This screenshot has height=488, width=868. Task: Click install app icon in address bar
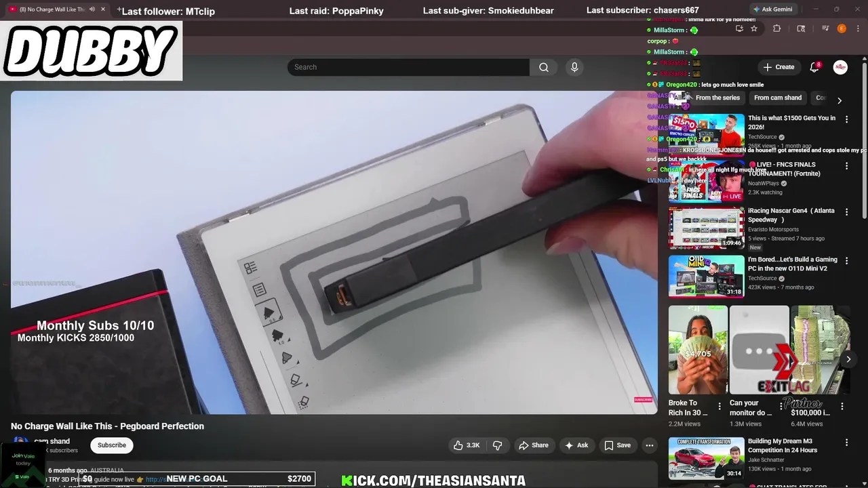tap(739, 28)
